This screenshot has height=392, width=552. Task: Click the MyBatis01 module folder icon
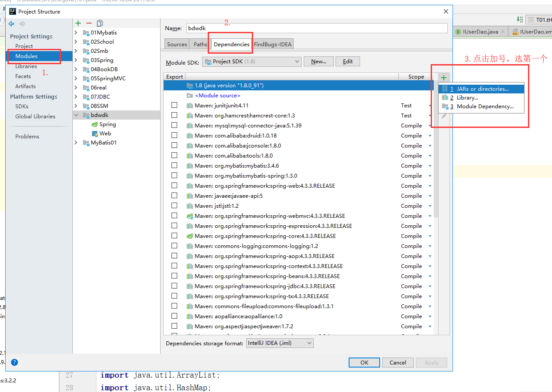86,143
